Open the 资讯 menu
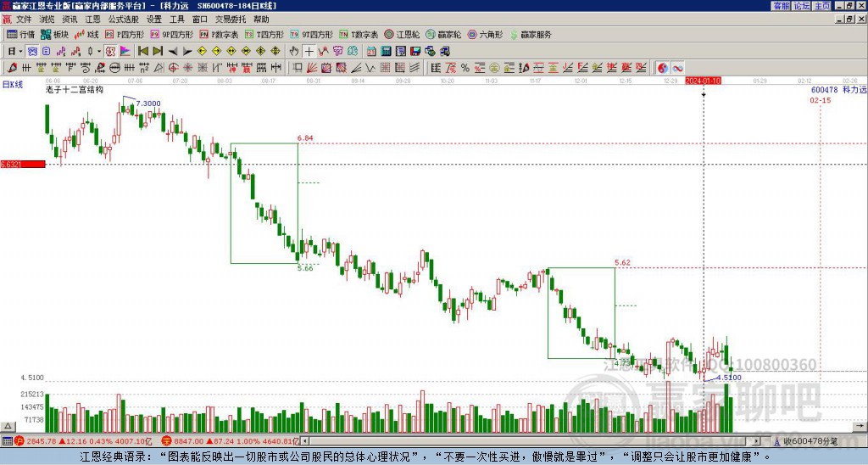This screenshot has width=868, height=465. pyautogui.click(x=70, y=20)
